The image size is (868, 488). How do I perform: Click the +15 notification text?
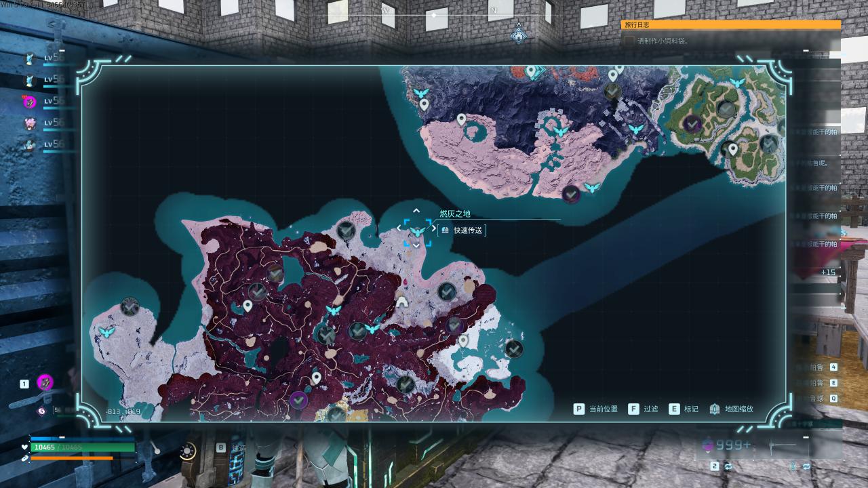click(828, 272)
